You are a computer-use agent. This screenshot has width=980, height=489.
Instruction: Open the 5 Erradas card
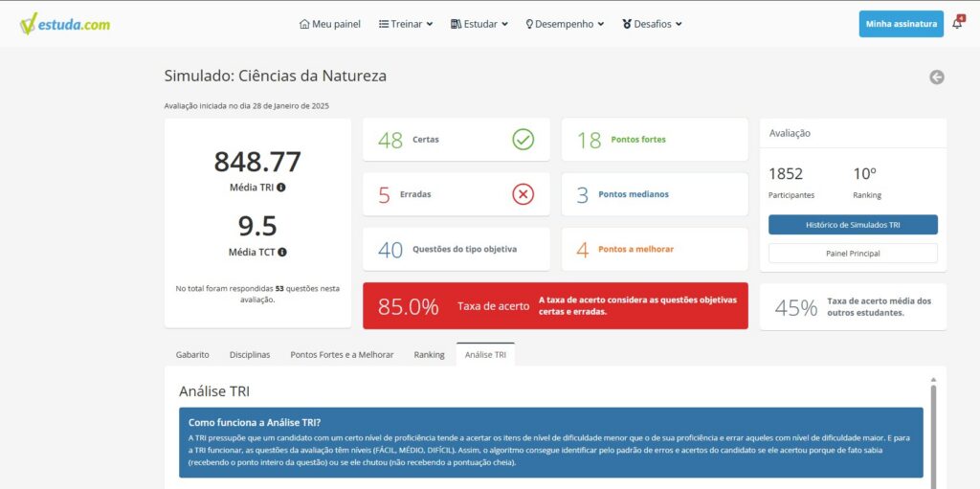coord(457,194)
